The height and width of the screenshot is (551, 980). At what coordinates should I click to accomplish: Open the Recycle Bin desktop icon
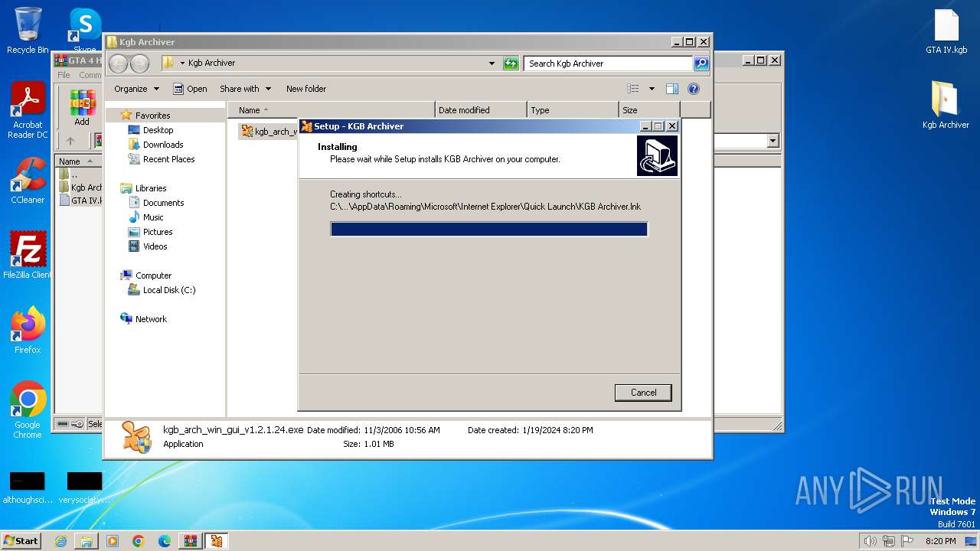pyautogui.click(x=28, y=31)
